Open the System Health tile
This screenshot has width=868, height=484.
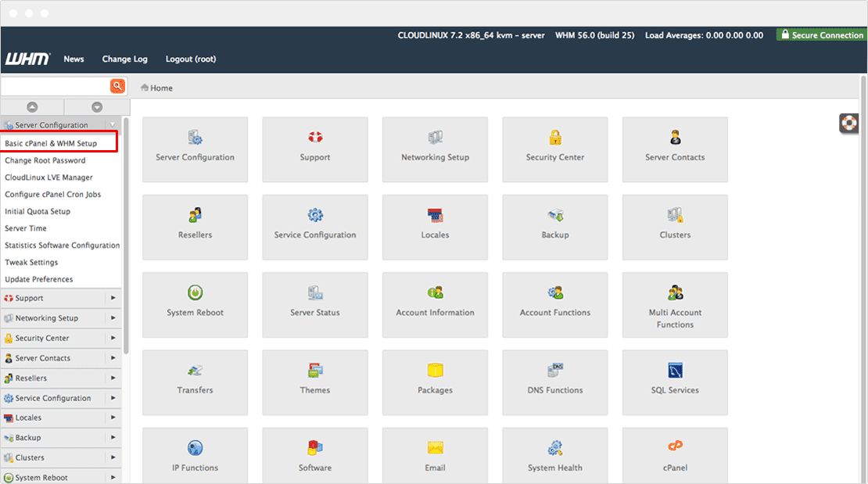(554, 455)
